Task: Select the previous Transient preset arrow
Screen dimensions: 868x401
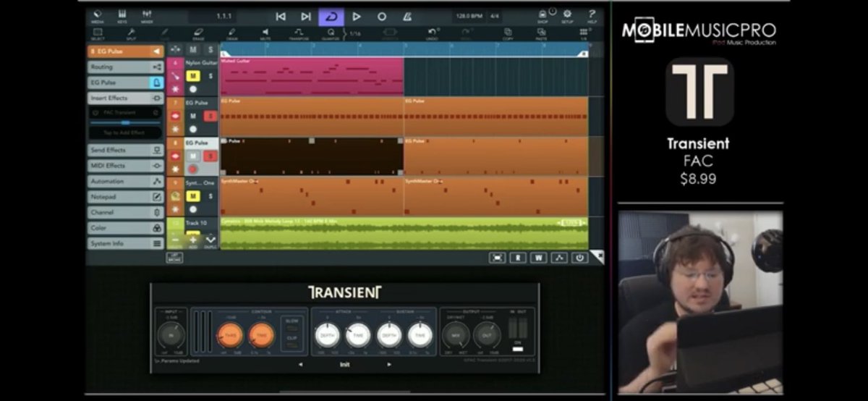Action: [301, 364]
